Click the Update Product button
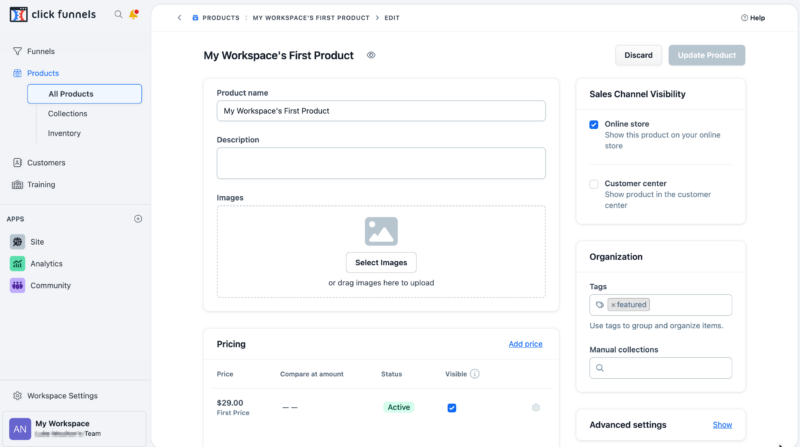 [x=707, y=55]
